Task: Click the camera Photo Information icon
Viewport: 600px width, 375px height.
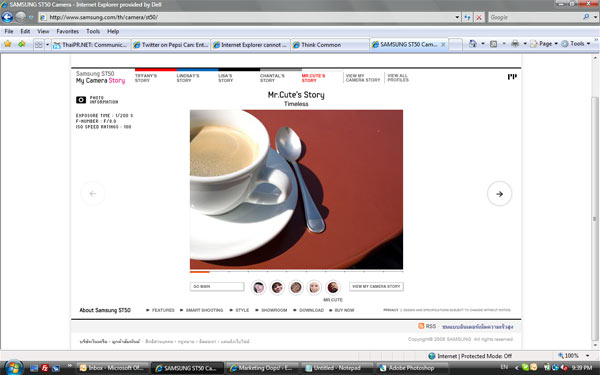Action: coord(81,100)
